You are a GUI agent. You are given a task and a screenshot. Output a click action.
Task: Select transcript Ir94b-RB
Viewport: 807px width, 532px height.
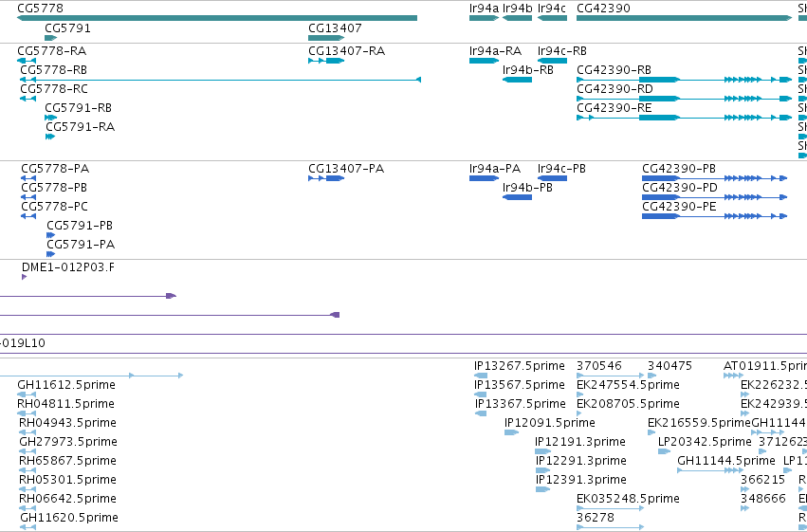[517, 80]
